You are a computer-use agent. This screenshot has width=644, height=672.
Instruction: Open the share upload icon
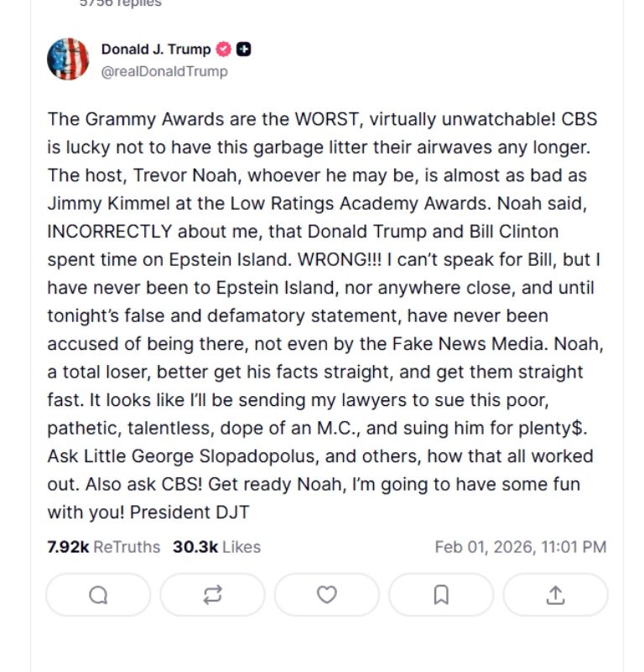[555, 595]
